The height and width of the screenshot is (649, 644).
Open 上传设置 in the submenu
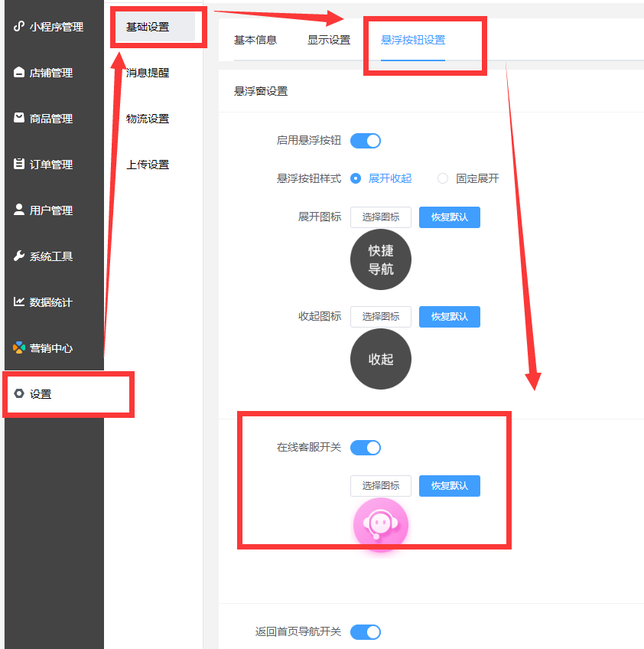tap(148, 165)
